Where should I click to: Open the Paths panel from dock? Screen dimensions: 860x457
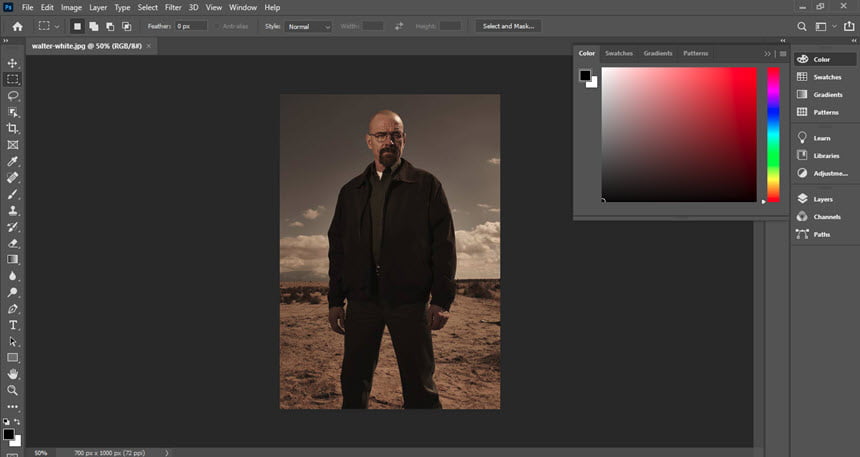click(x=824, y=234)
